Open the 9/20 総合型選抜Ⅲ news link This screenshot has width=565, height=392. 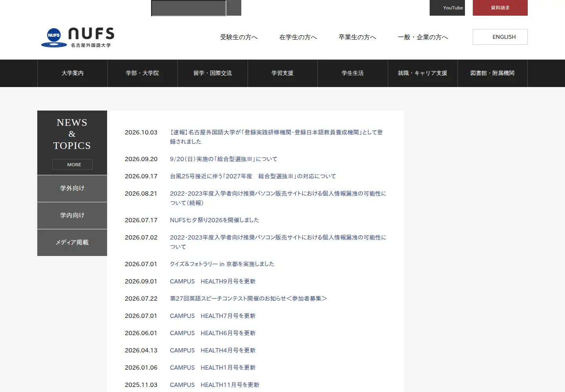[224, 159]
